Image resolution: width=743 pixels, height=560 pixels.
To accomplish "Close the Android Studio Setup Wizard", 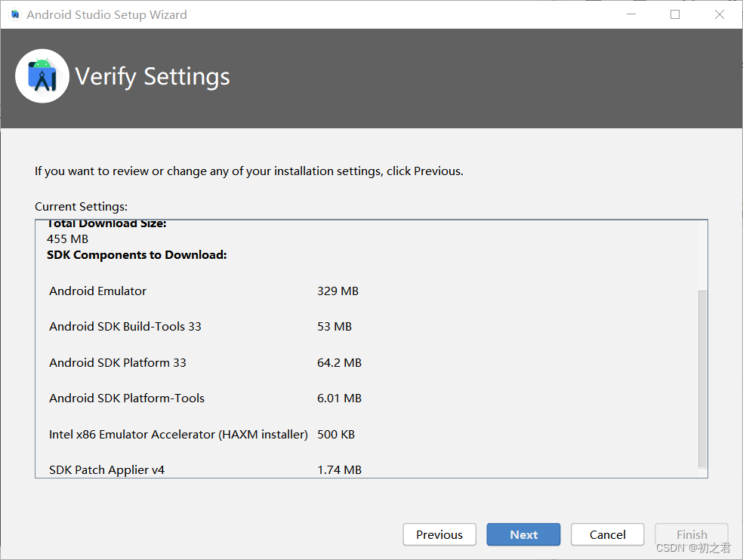I will pos(719,14).
